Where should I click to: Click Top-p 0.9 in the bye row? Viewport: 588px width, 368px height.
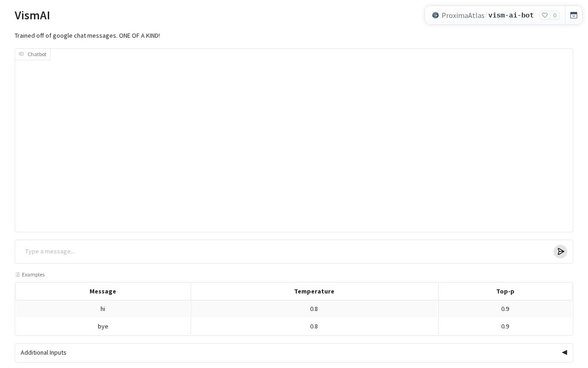[505, 327]
